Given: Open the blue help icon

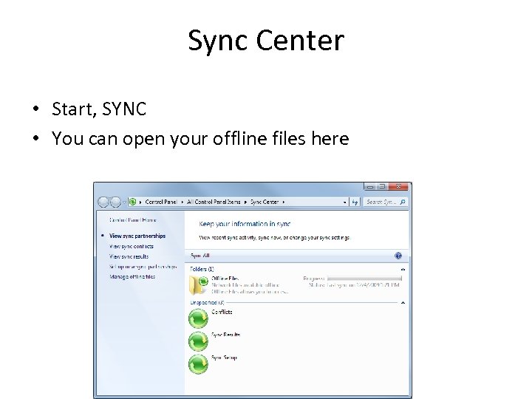Looking at the screenshot, I should pyautogui.click(x=398, y=256).
